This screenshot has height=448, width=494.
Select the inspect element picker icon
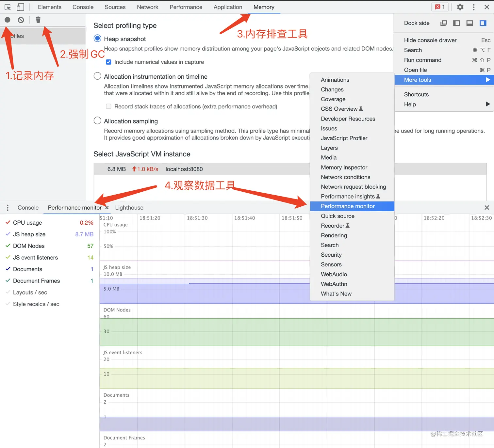pos(8,7)
